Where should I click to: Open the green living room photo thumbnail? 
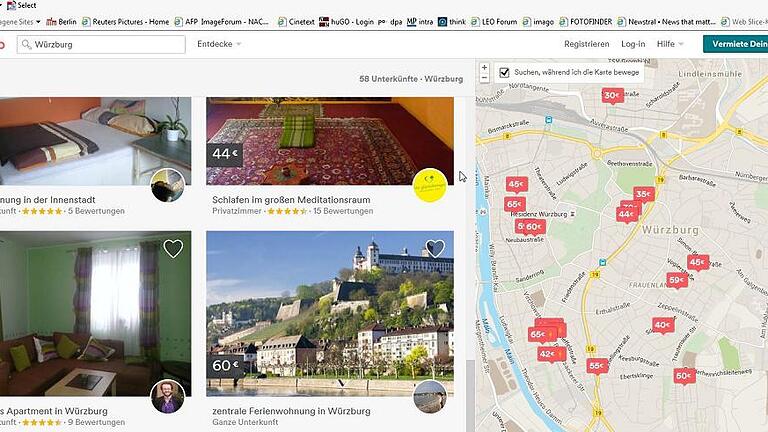(x=96, y=313)
